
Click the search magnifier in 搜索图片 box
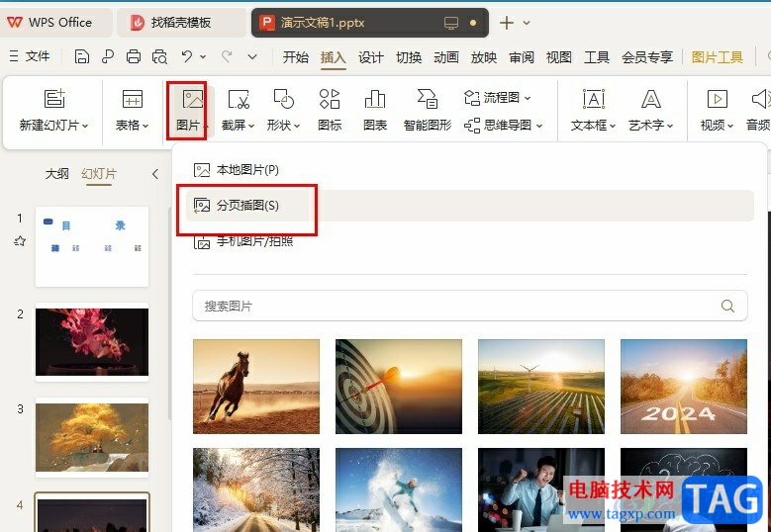pyautogui.click(x=727, y=306)
